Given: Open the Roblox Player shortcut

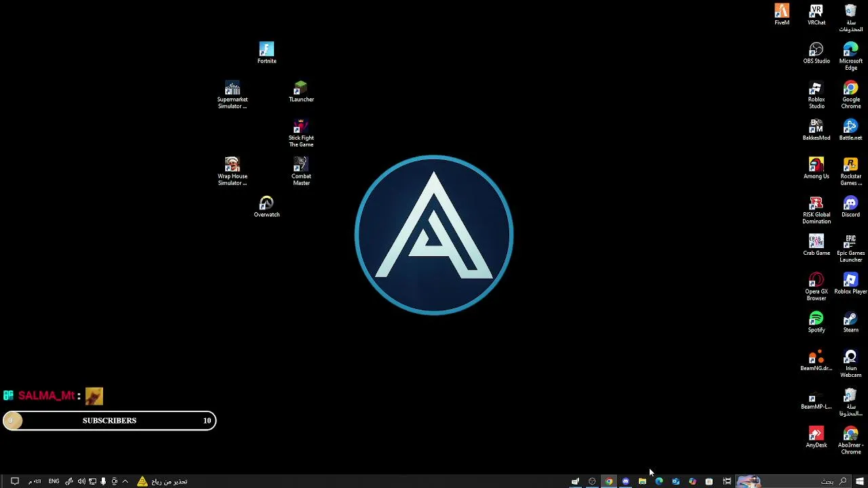Looking at the screenshot, I should coord(850,283).
